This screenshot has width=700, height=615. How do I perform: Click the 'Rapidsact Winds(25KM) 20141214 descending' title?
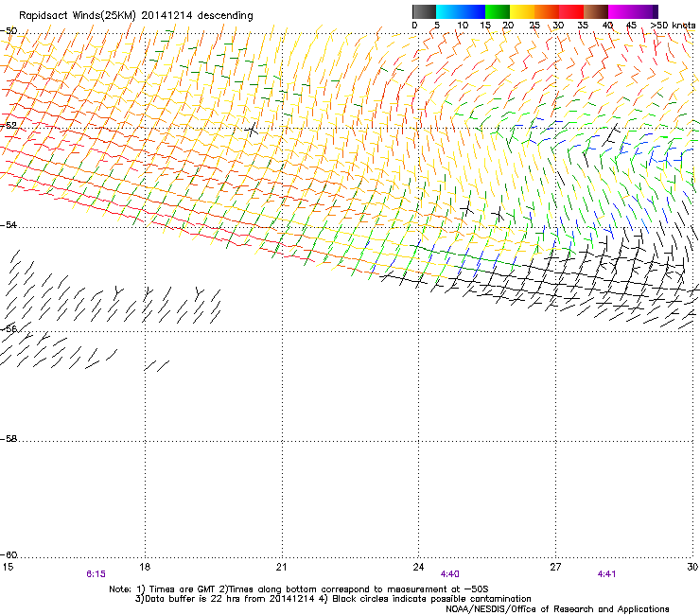tap(136, 16)
